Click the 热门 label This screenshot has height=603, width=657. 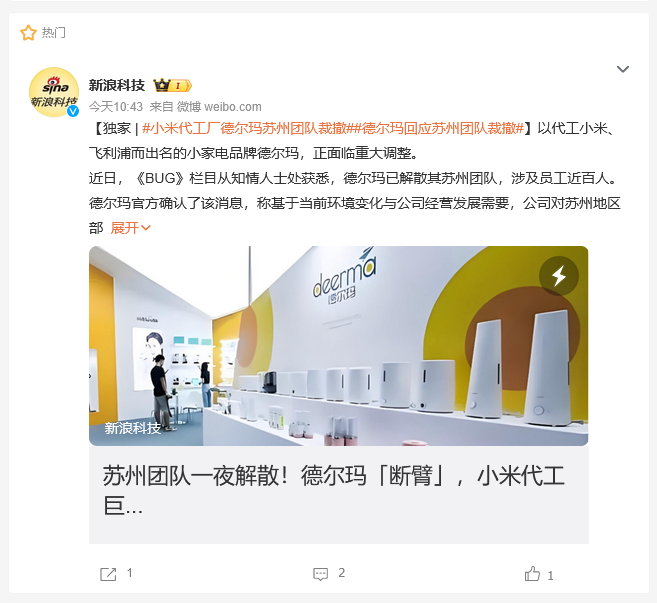(x=54, y=33)
